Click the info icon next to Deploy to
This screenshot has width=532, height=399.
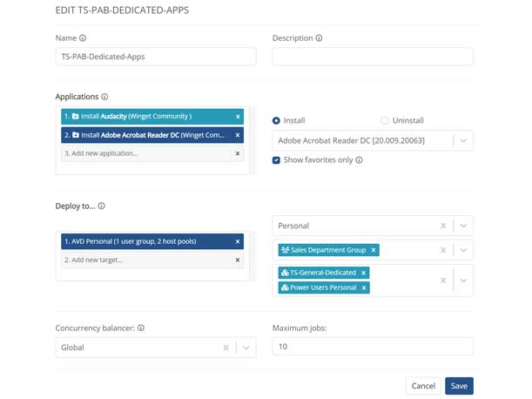[102, 206]
